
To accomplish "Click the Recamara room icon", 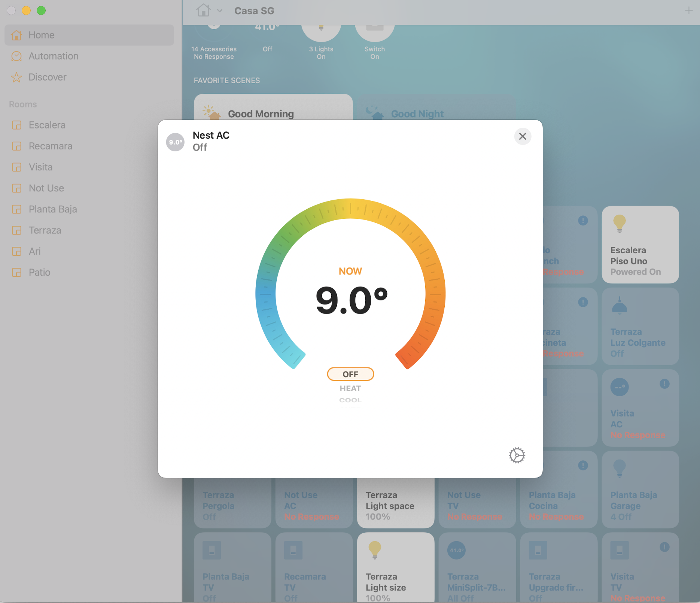I will pos(16,146).
